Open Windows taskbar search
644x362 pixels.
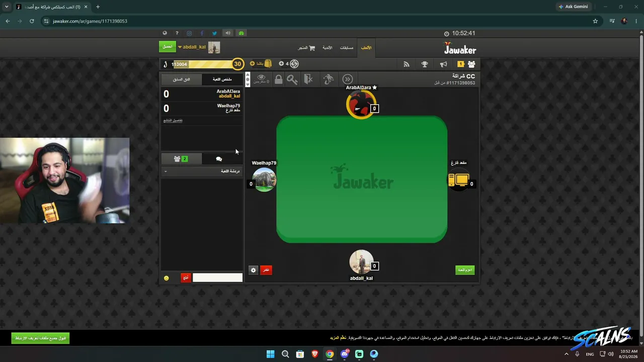(x=285, y=354)
